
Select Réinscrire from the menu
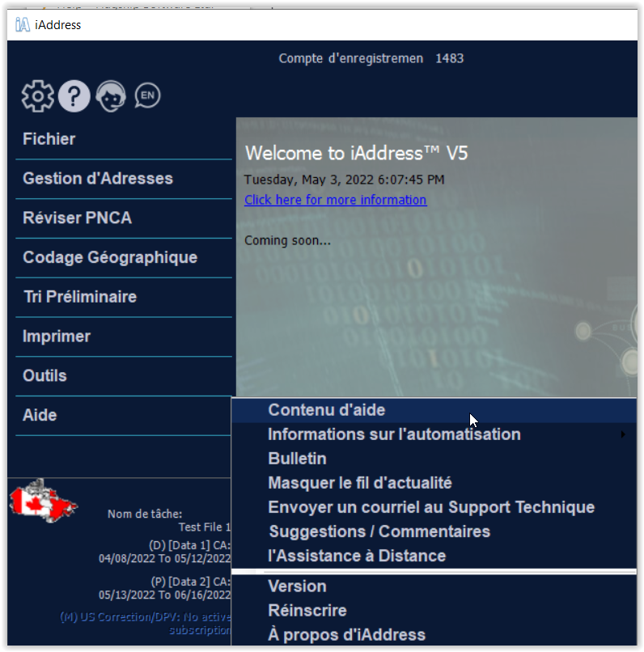pos(434,611)
